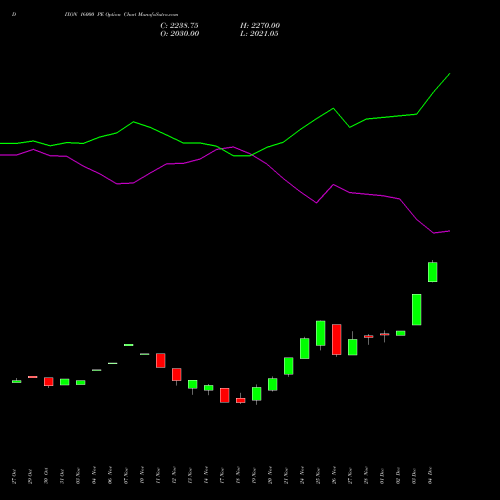The image size is (500, 500).
Task: Click the 29 Oct date label
Action: click(30, 476)
